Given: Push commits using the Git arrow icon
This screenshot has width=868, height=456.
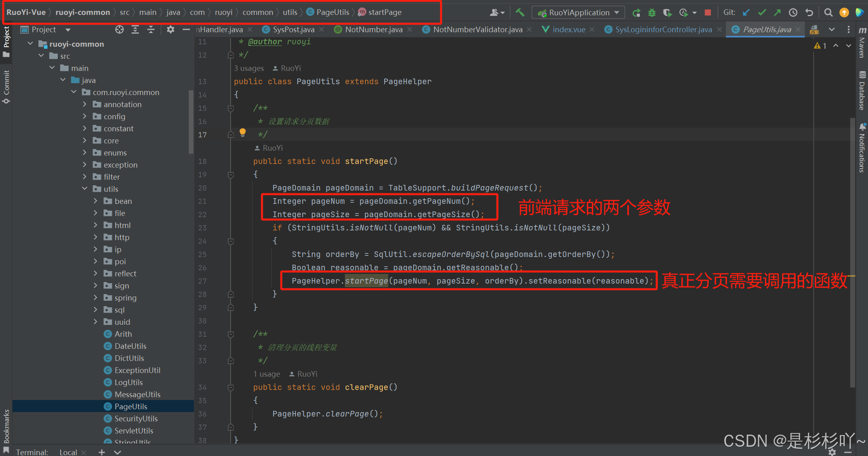Looking at the screenshot, I should pos(777,12).
